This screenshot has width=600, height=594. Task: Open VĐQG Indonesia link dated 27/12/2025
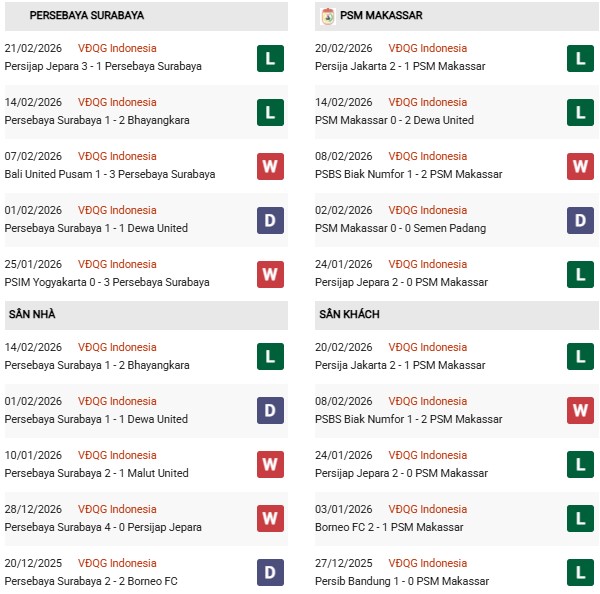pyautogui.click(x=429, y=563)
